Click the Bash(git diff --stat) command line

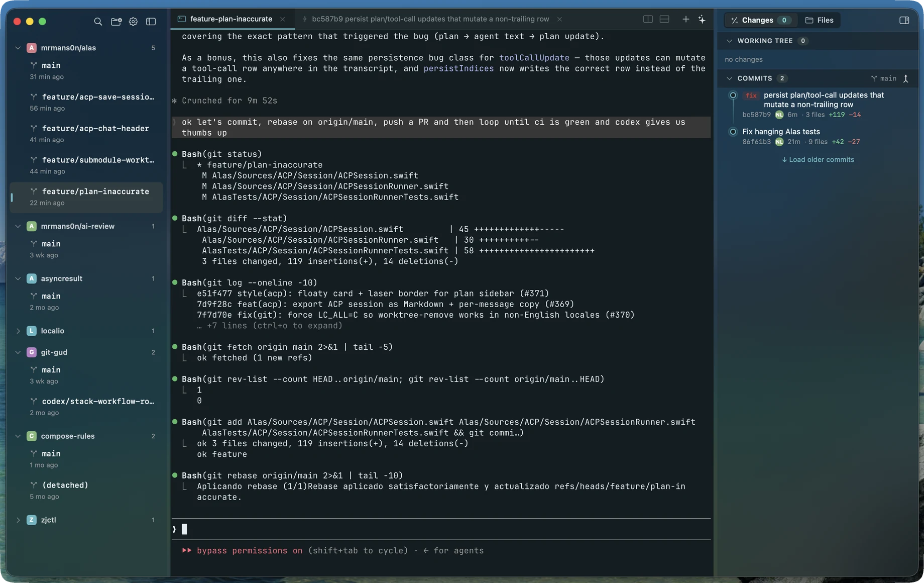click(234, 219)
